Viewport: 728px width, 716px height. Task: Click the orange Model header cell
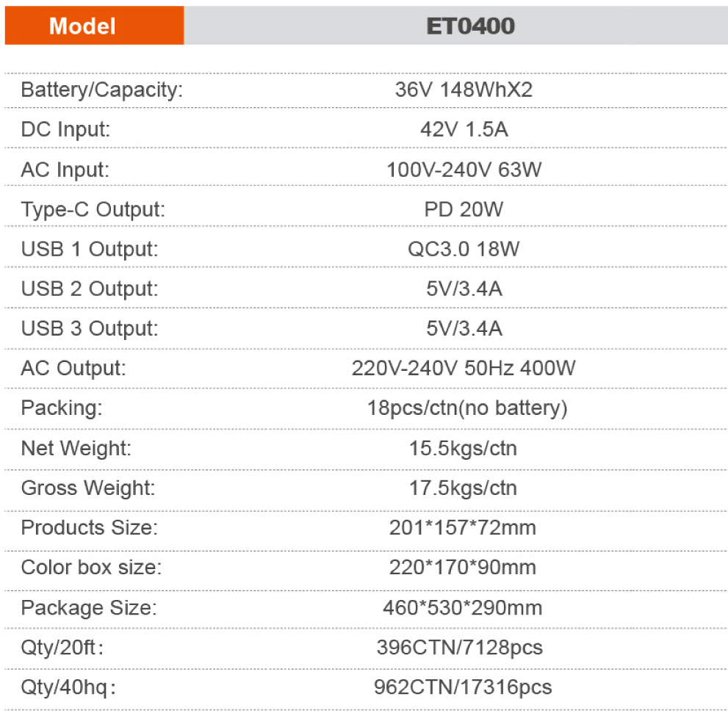(94, 26)
